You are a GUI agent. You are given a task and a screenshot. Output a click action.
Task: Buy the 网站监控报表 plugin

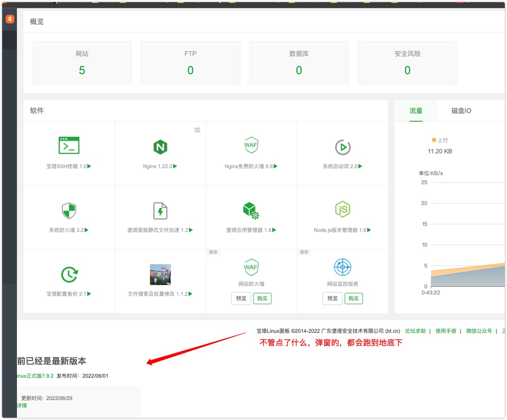[x=353, y=298]
